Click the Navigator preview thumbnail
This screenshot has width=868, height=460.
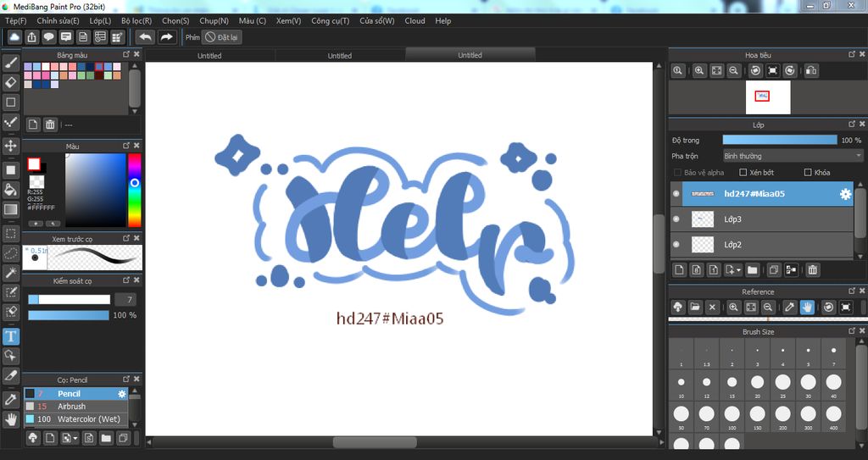768,97
